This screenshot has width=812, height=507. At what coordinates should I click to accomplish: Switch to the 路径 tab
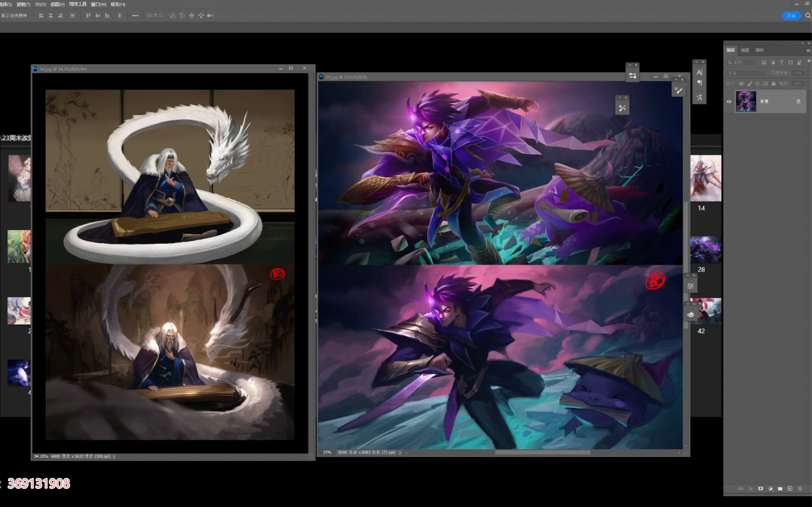click(759, 50)
